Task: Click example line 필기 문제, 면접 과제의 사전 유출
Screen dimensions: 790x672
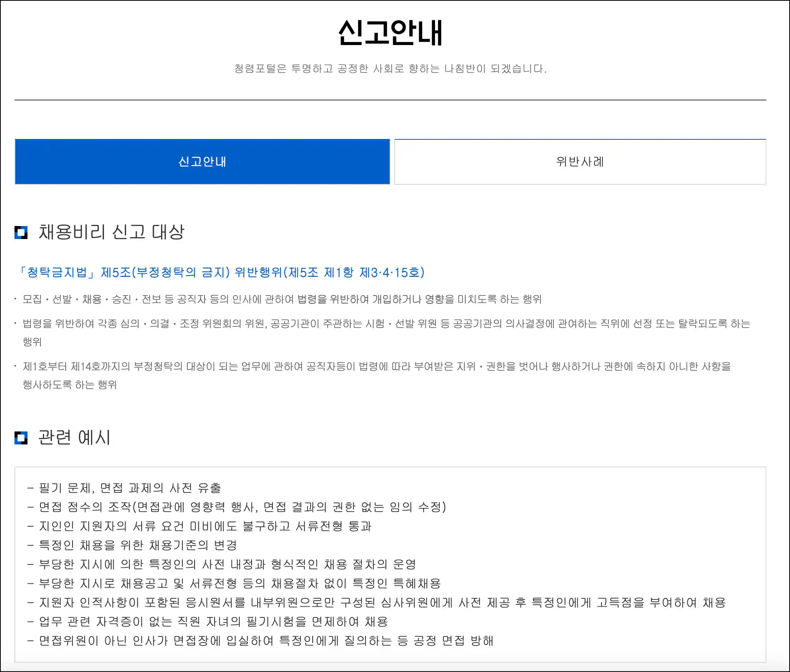Action: [130, 488]
